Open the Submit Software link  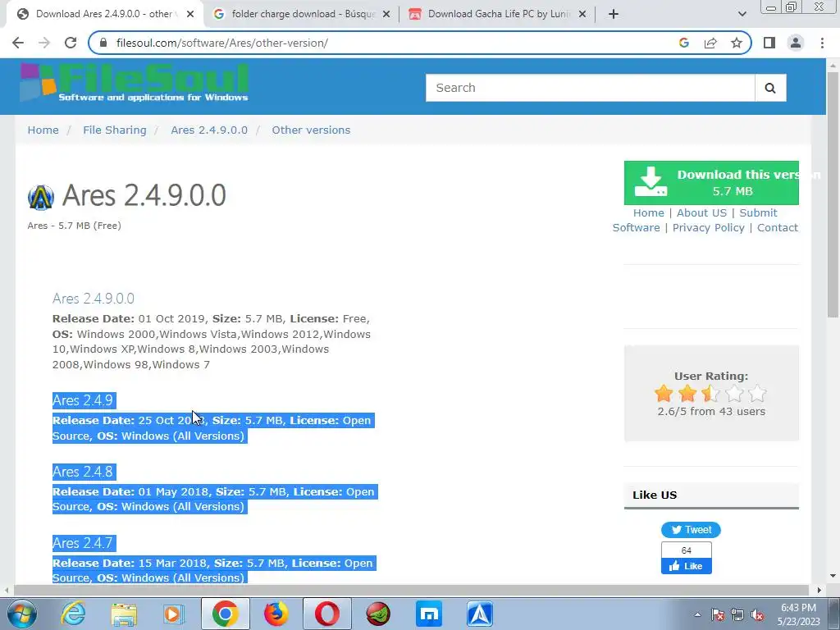(758, 212)
